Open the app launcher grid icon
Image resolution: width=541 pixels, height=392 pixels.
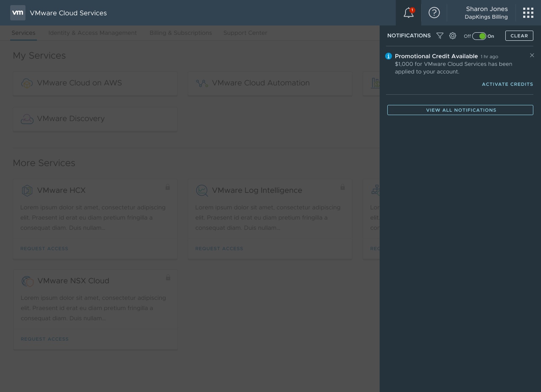coord(528,13)
